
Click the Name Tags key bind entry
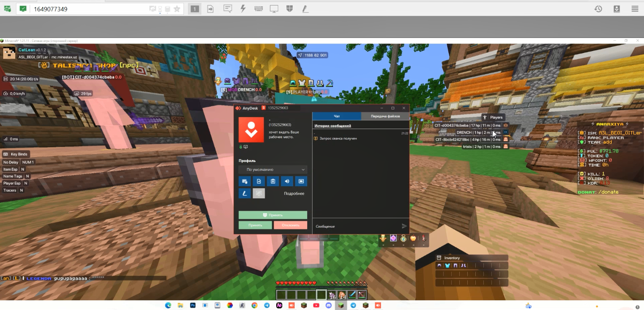click(16, 177)
